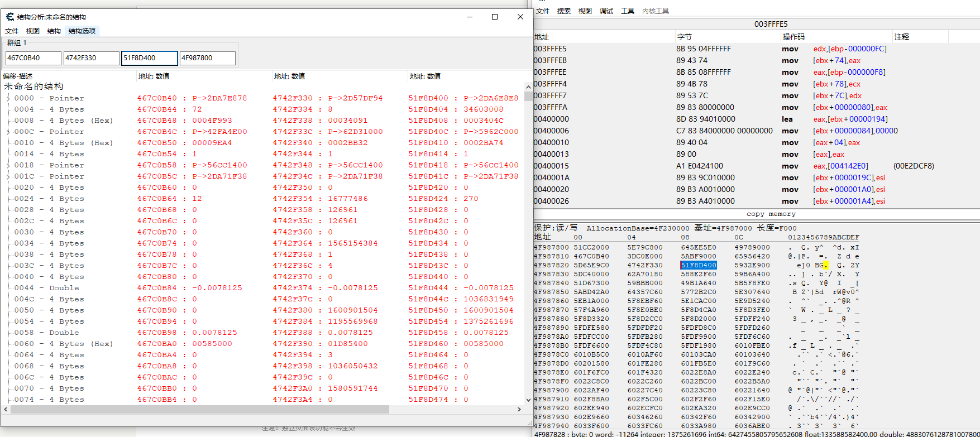Click right arrow of horizontal scrollbar

pos(519,410)
